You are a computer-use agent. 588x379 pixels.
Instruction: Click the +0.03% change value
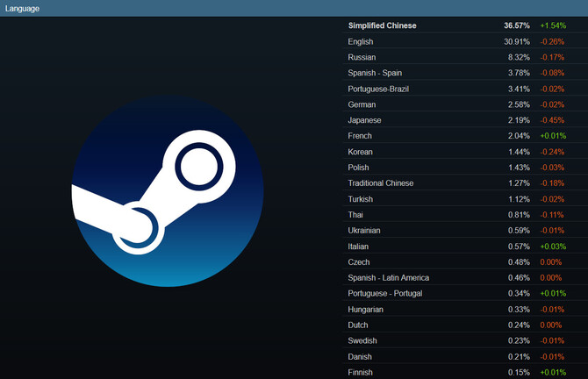coord(553,247)
